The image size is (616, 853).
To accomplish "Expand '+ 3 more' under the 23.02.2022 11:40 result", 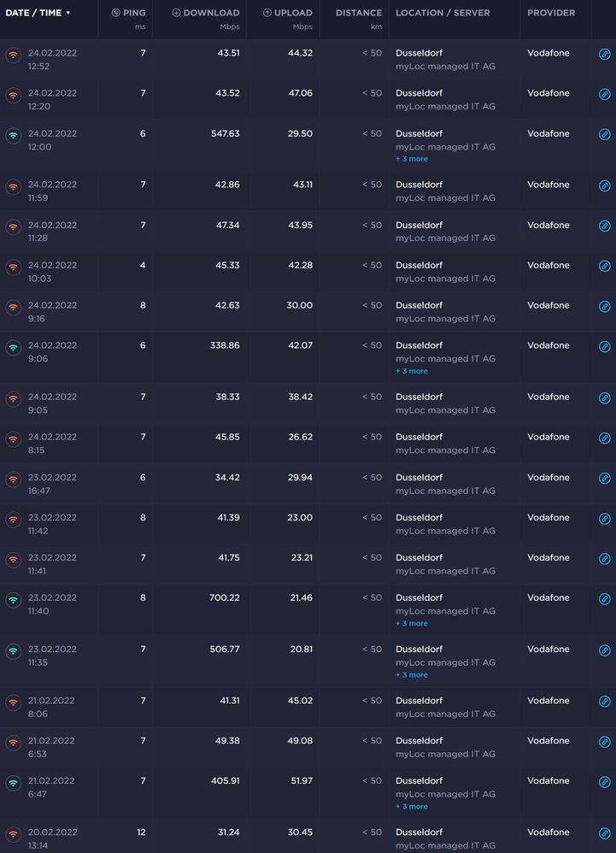I will point(412,623).
